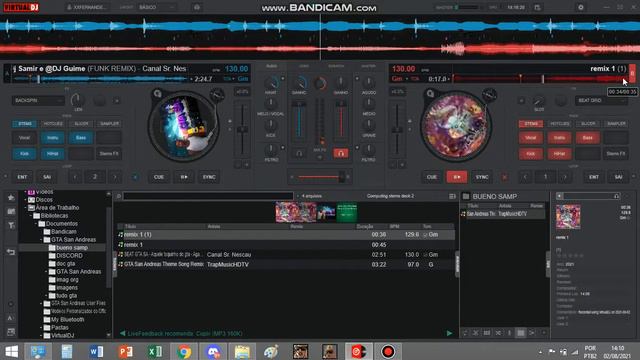This screenshot has height=360, width=640.
Task: Click left deck slip mode icon on jogwheel
Action: coord(217,95)
